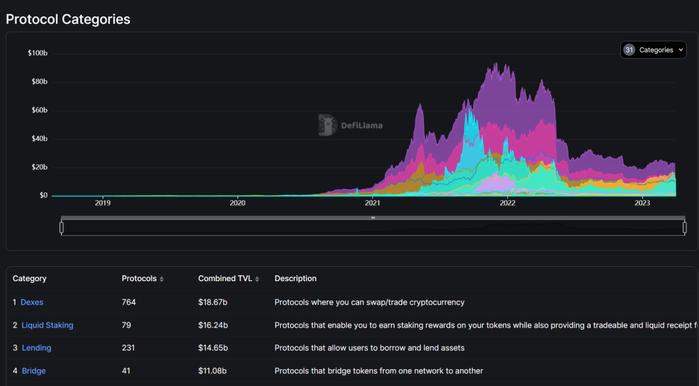699x386 pixels.
Task: Click the Description column header
Action: coord(296,279)
